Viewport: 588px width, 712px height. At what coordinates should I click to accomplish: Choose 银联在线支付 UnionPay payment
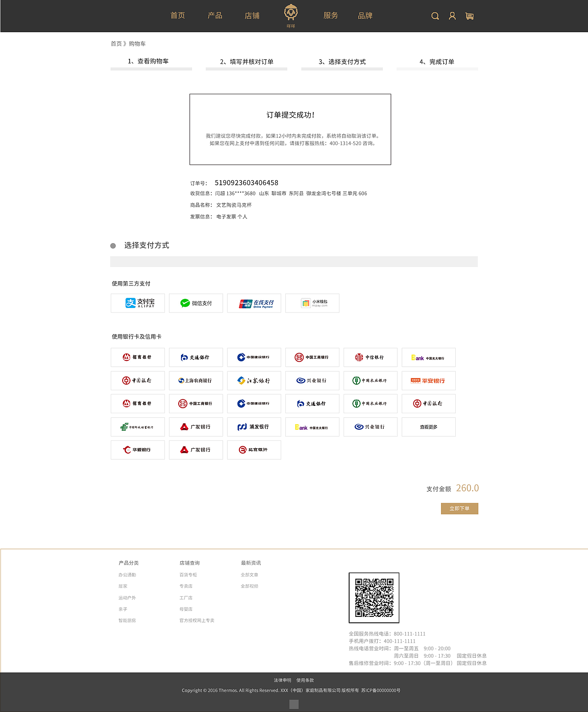pos(254,303)
